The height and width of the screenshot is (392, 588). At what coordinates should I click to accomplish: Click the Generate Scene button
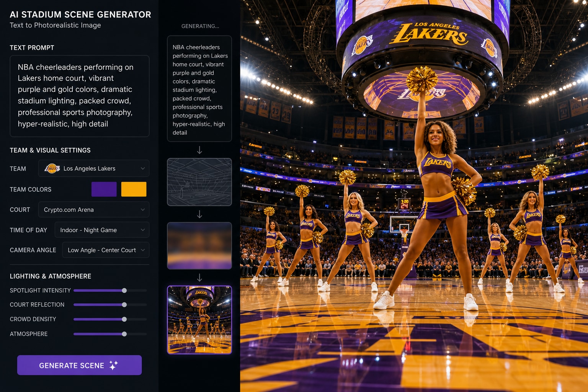tap(79, 365)
